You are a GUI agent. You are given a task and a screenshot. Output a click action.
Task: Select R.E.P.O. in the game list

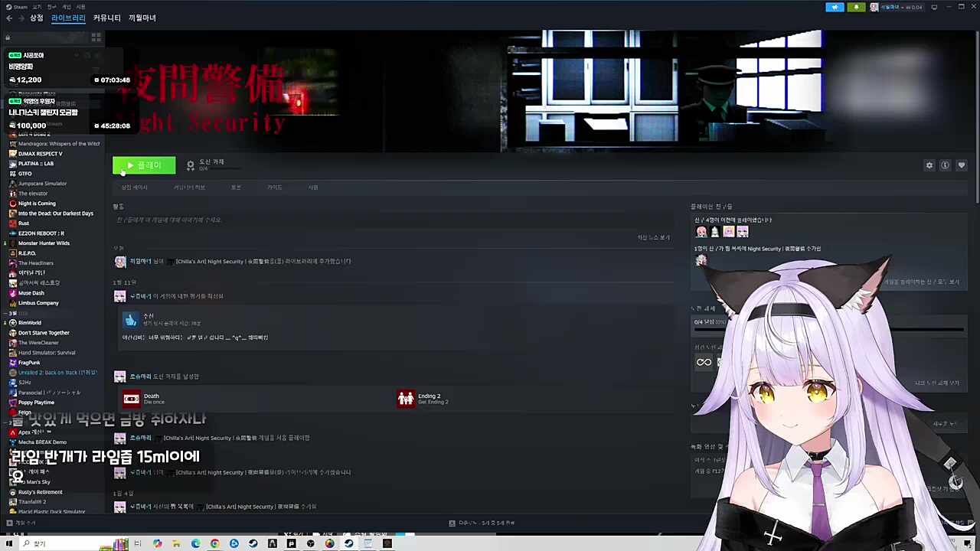[27, 253]
